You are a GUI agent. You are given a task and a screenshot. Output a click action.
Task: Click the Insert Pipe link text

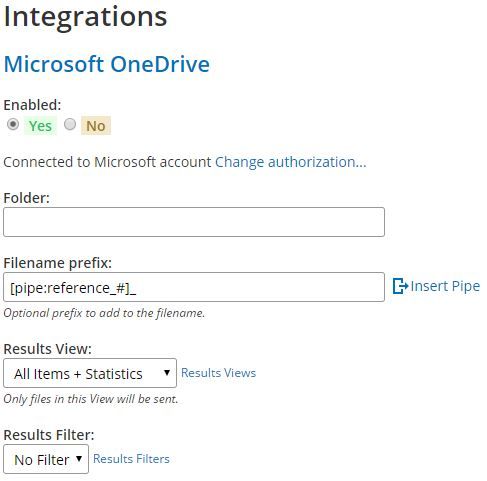[445, 286]
